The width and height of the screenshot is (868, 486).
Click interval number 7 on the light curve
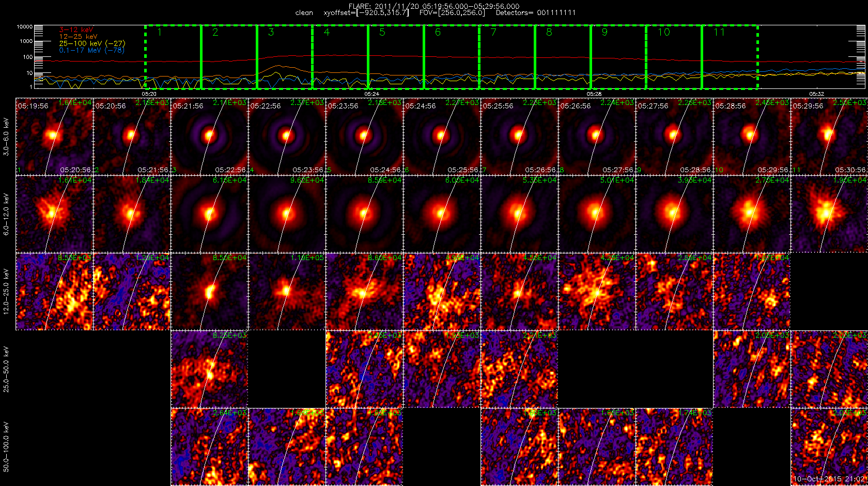(493, 32)
